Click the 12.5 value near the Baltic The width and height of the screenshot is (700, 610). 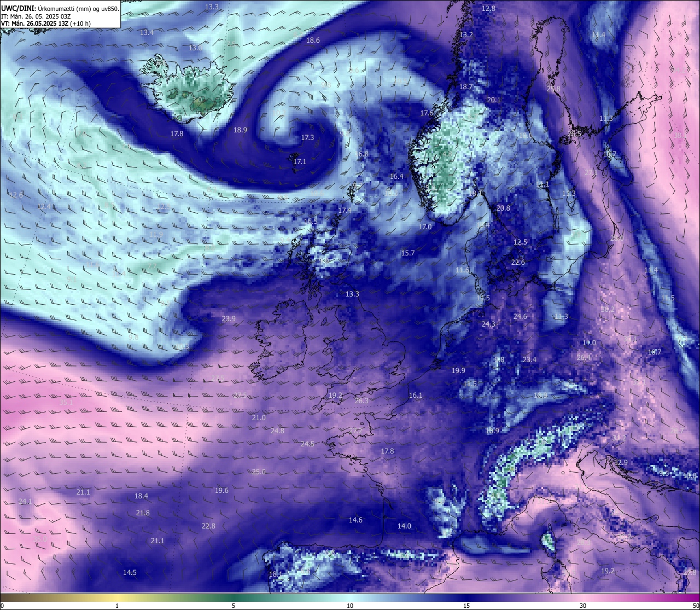click(x=520, y=242)
